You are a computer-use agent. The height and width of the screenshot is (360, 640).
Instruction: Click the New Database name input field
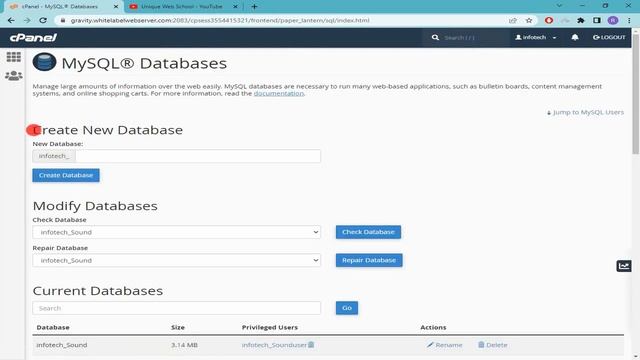(198, 156)
